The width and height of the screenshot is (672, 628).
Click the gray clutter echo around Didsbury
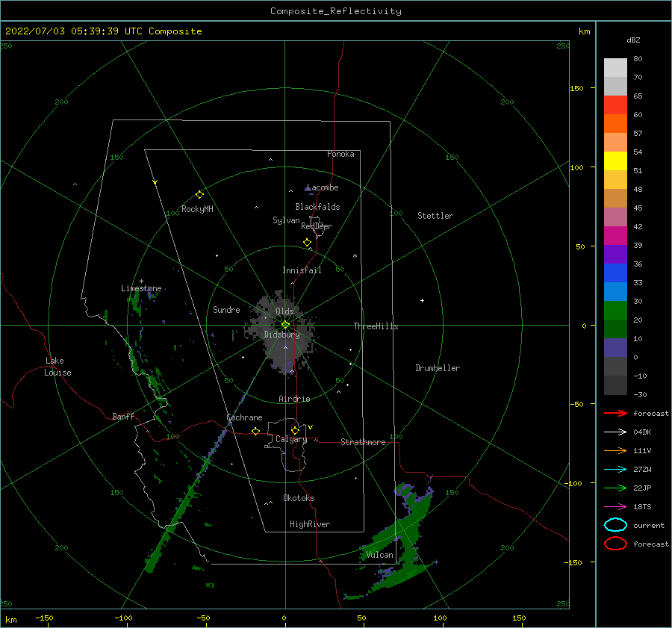click(281, 332)
